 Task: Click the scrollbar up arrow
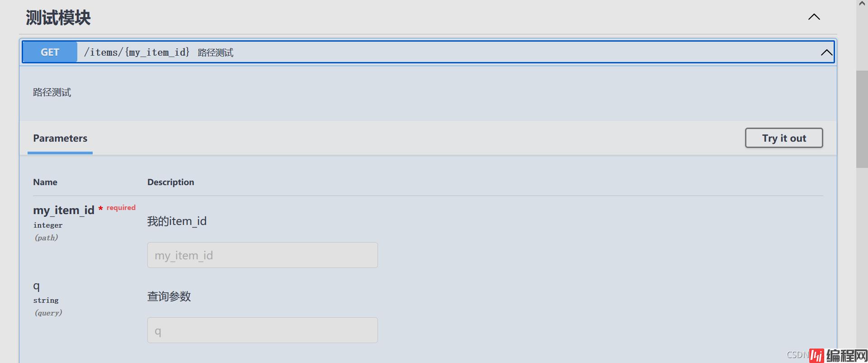(862, 4)
